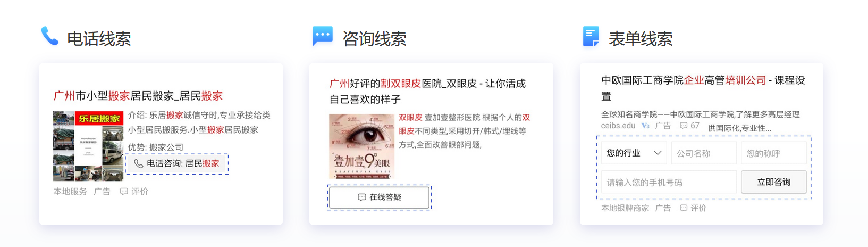This screenshot has height=247, width=868.
Task: Click the 电话咨询: 居民搬家 button
Action: tap(177, 164)
